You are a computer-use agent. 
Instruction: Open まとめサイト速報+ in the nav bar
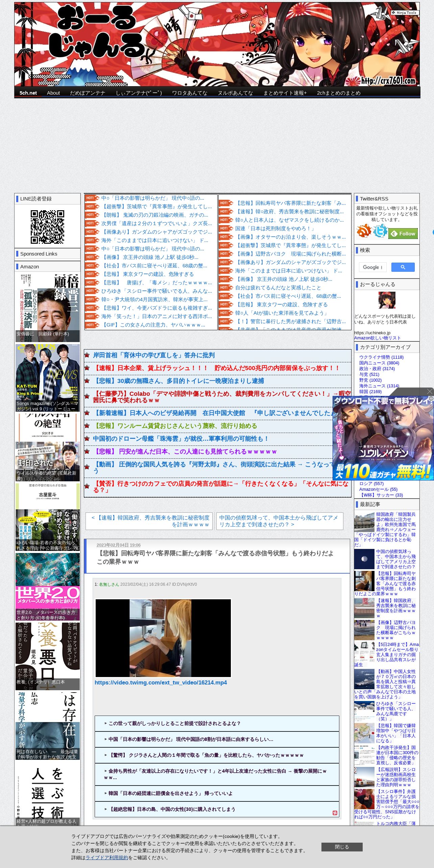point(285,93)
